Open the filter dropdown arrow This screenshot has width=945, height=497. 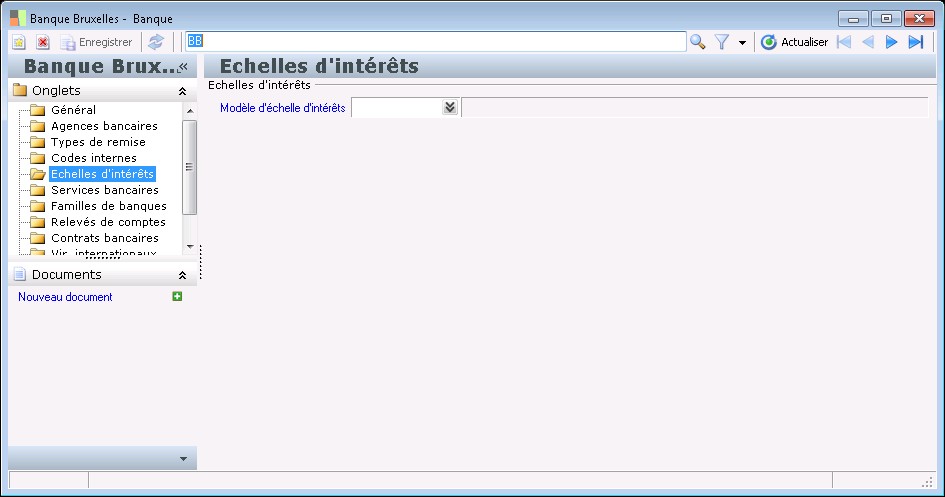742,43
